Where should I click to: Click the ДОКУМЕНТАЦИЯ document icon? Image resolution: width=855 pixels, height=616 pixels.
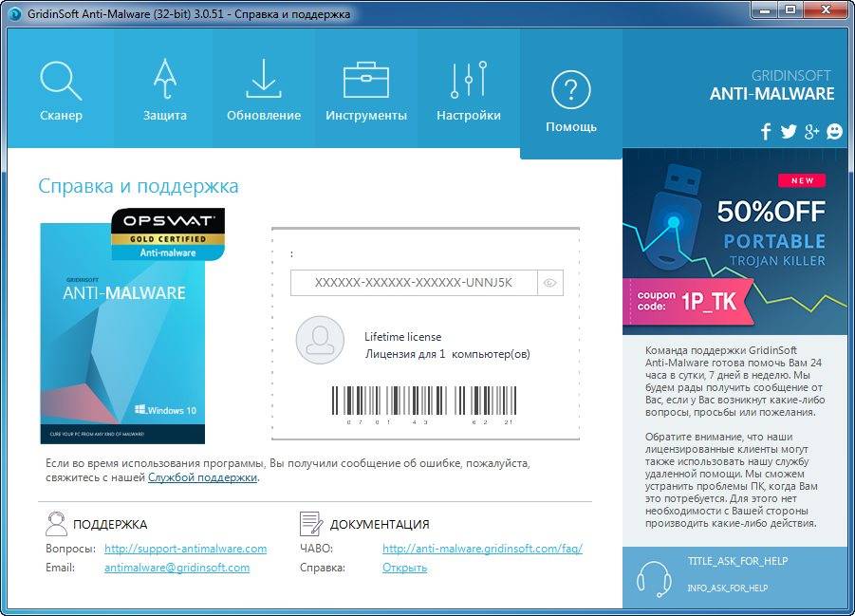pos(311,524)
